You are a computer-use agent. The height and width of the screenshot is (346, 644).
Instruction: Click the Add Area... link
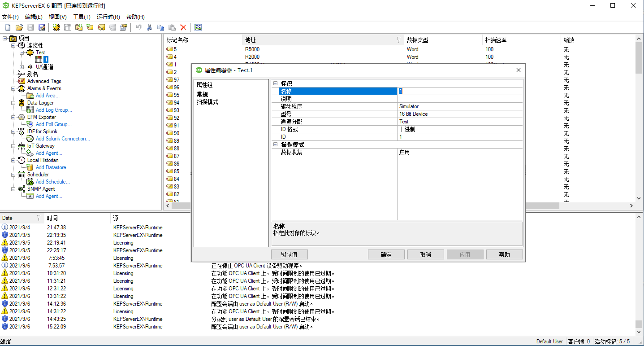(x=48, y=96)
